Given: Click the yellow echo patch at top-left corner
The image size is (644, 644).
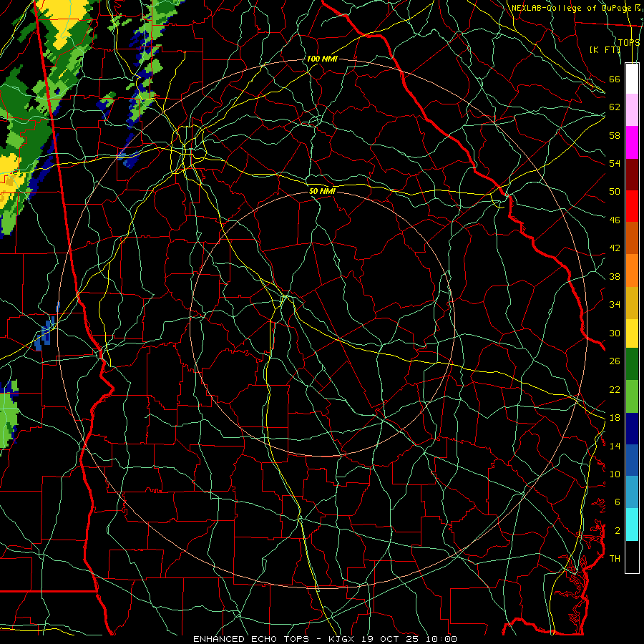Looking at the screenshot, I should tap(64, 21).
